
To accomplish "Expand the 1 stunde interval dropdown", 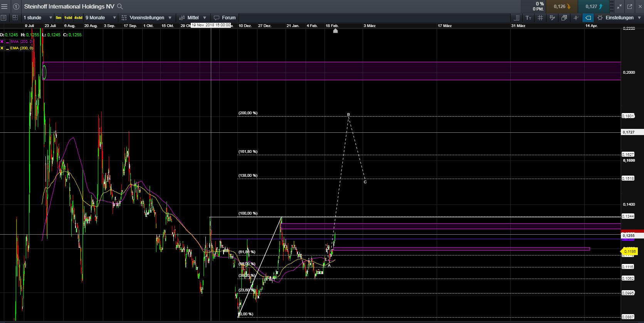I will click(x=38, y=18).
